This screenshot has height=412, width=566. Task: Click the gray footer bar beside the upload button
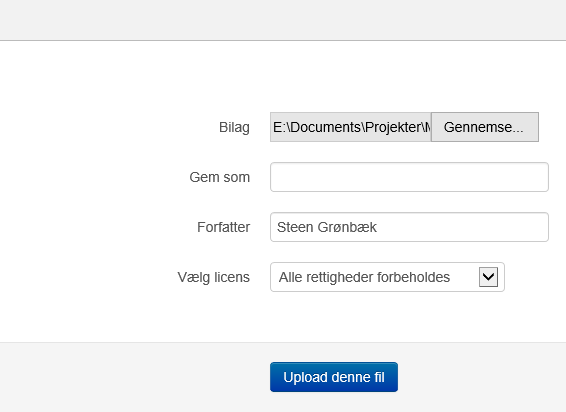[x=480, y=377]
